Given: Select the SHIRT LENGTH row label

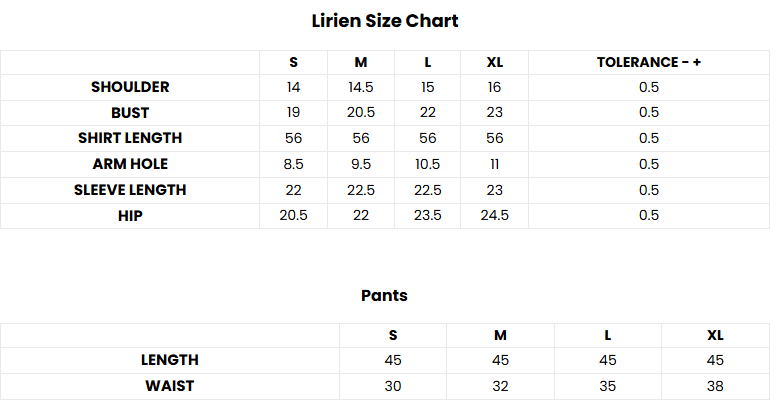Looking at the screenshot, I should (130, 138).
